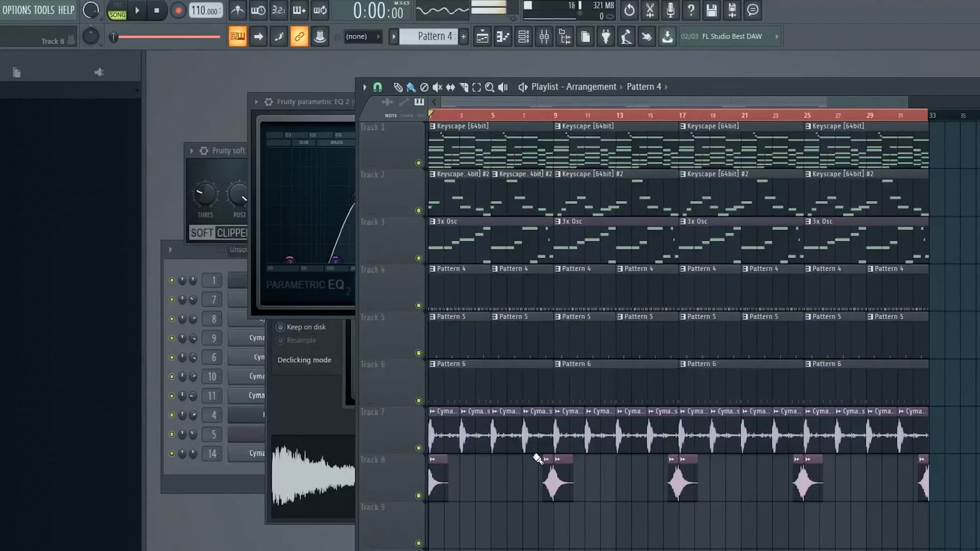Select the Playlist Slice tool
The width and height of the screenshot is (980, 551).
(x=463, y=87)
